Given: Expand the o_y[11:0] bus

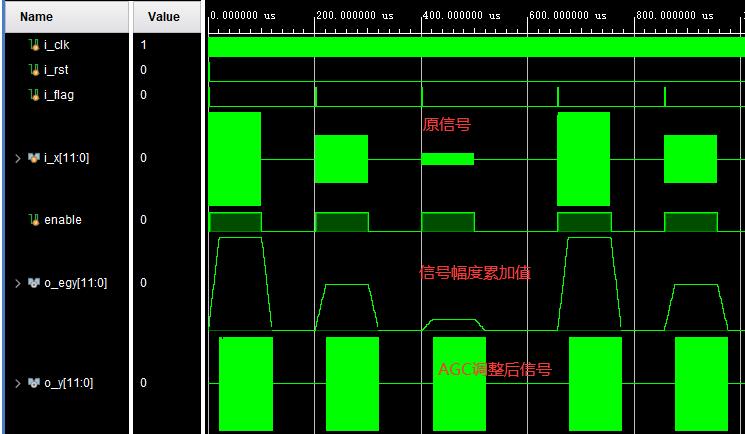Looking at the screenshot, I should (x=18, y=383).
